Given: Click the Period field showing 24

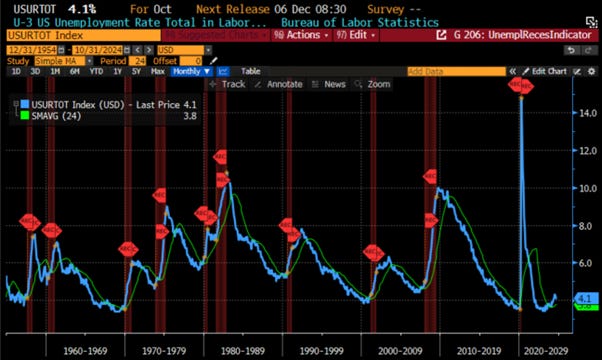Looking at the screenshot, I should pyautogui.click(x=137, y=61).
